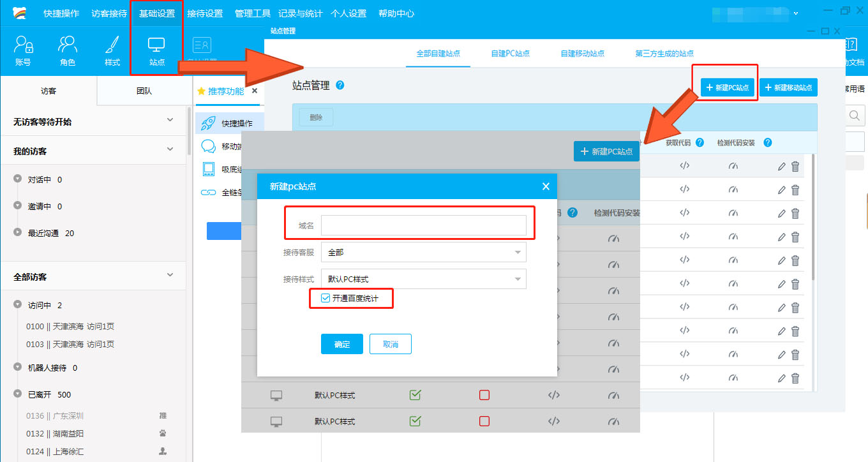Click get-code icon in top 站点管理 row
The width and height of the screenshot is (868, 462).
684,166
